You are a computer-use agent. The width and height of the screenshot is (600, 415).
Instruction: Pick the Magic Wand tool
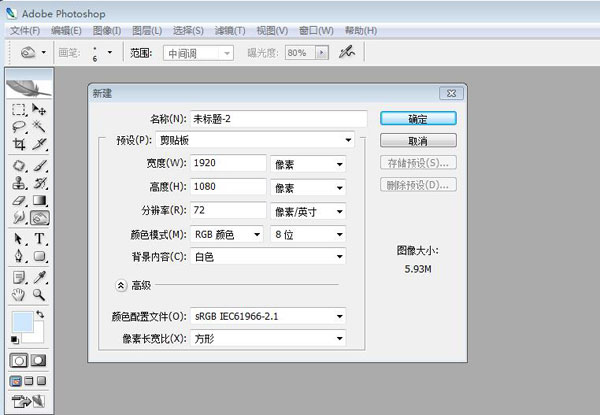click(40, 127)
